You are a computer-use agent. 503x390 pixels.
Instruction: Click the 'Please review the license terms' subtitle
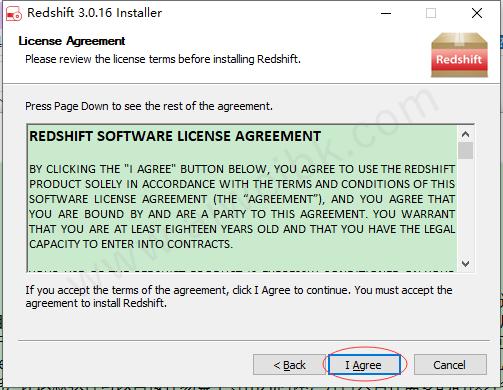[x=163, y=59]
